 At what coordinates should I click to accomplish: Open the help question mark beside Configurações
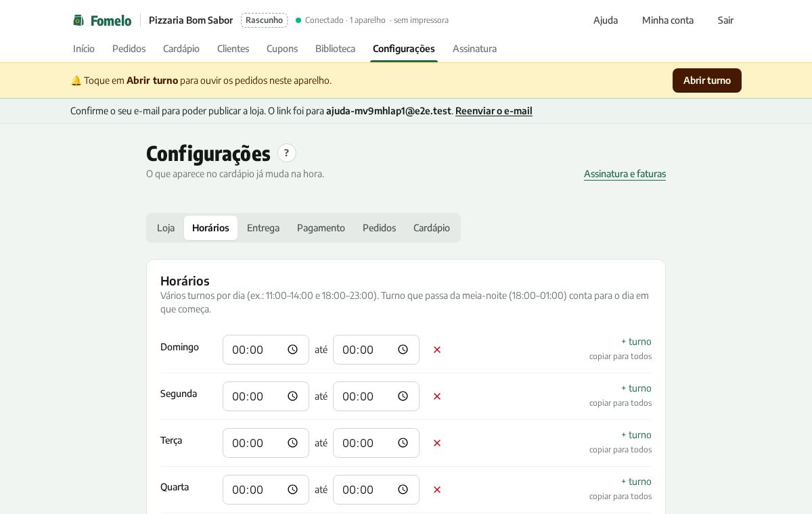click(x=287, y=153)
